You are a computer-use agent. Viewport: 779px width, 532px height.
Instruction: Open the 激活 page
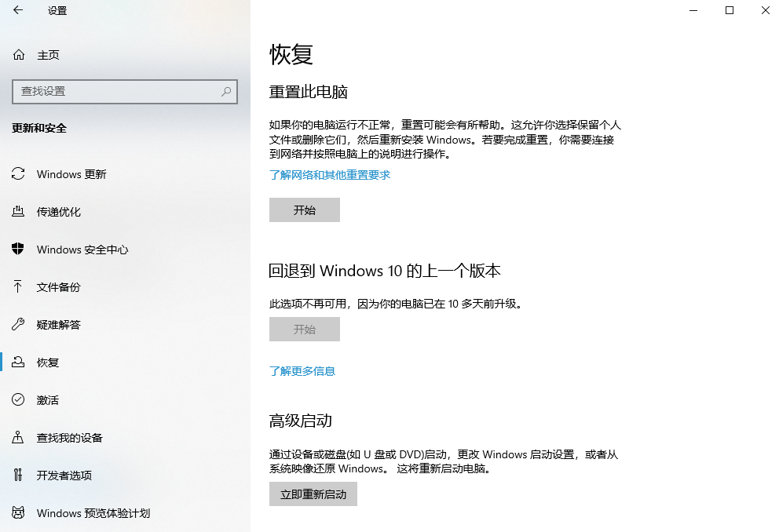pos(47,400)
